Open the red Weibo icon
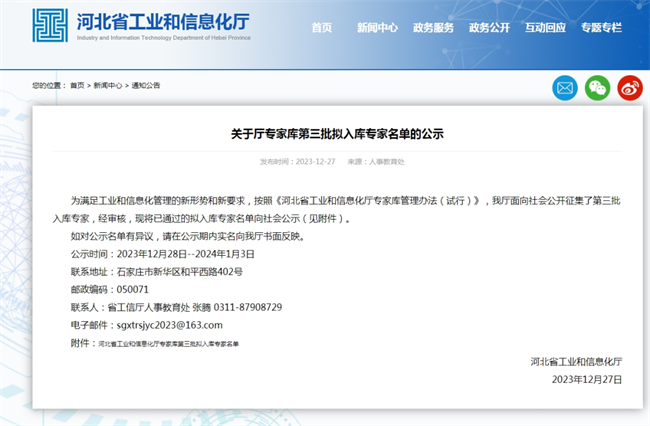 click(629, 88)
